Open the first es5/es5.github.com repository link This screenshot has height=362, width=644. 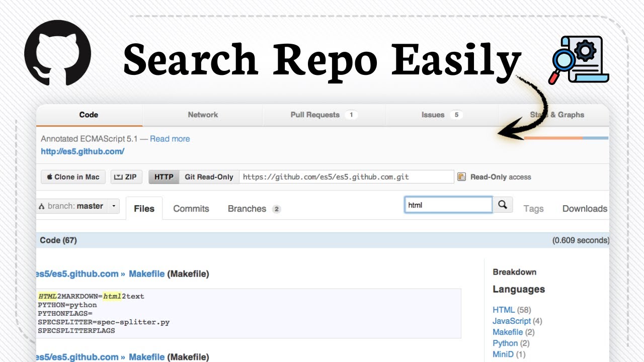tap(77, 274)
